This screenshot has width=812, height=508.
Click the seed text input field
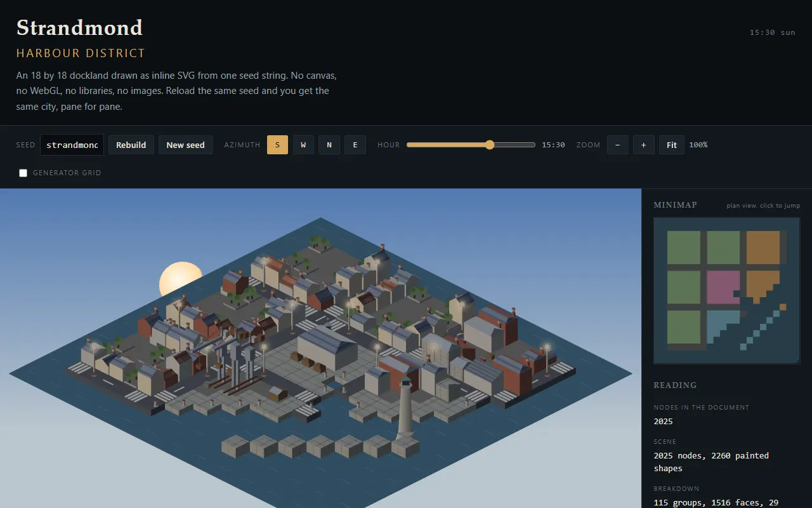click(x=72, y=145)
